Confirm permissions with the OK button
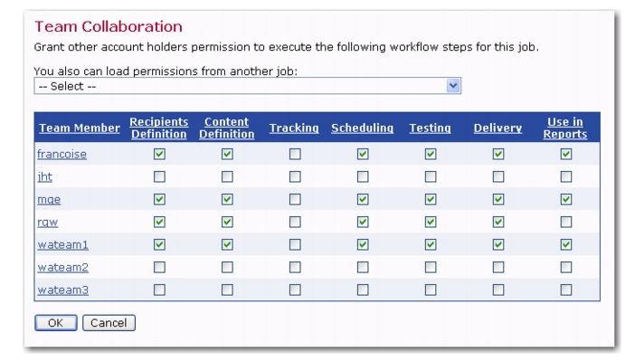 point(56,323)
